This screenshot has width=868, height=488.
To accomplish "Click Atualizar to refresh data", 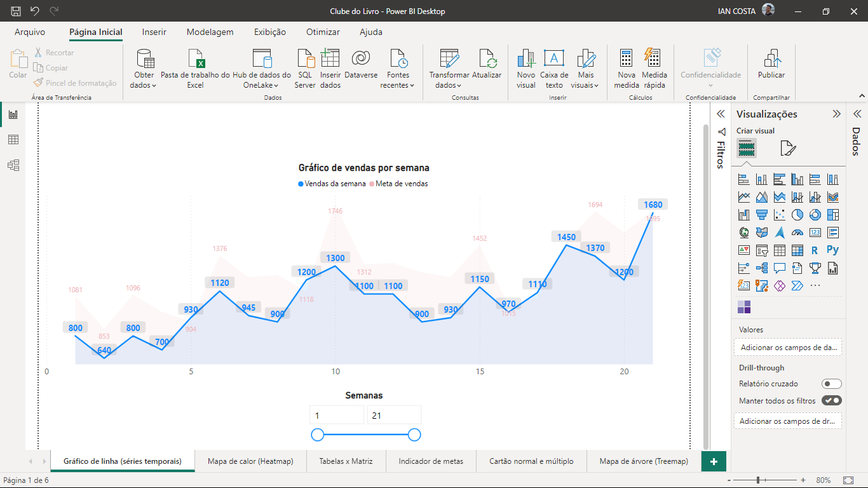I will point(487,64).
